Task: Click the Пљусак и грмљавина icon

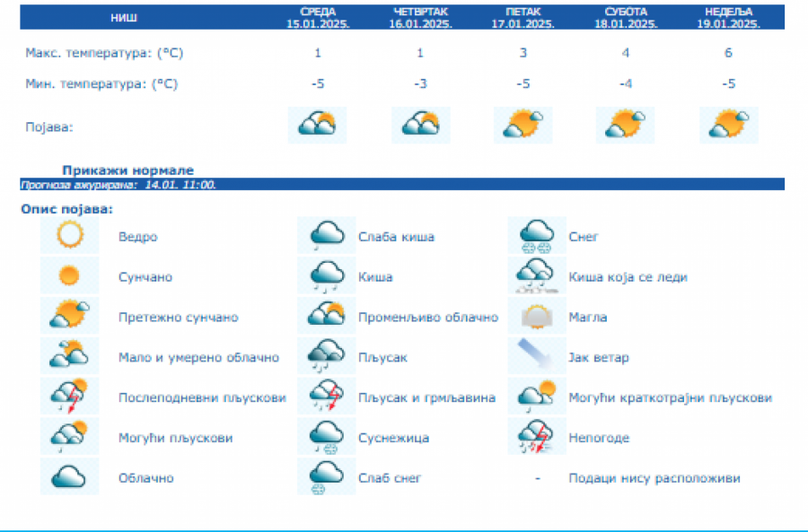Action: (327, 397)
